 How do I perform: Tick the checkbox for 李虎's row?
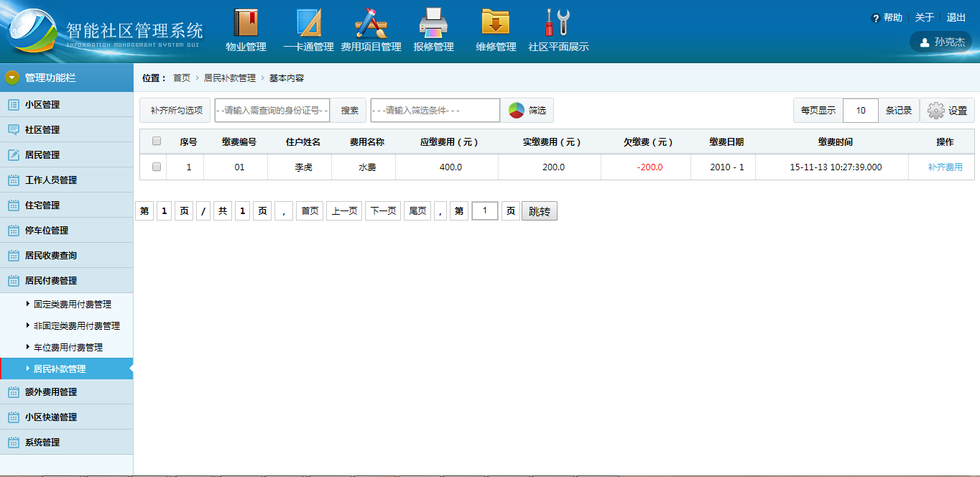[x=157, y=167]
